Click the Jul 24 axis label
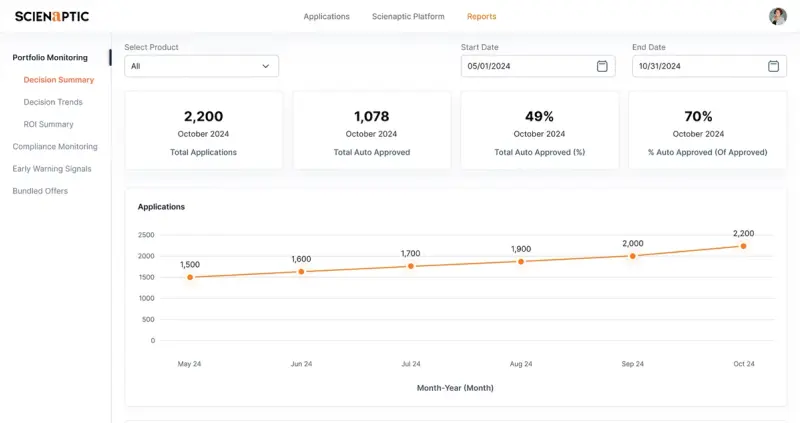Viewport: 800px width, 423px height. 411,364
